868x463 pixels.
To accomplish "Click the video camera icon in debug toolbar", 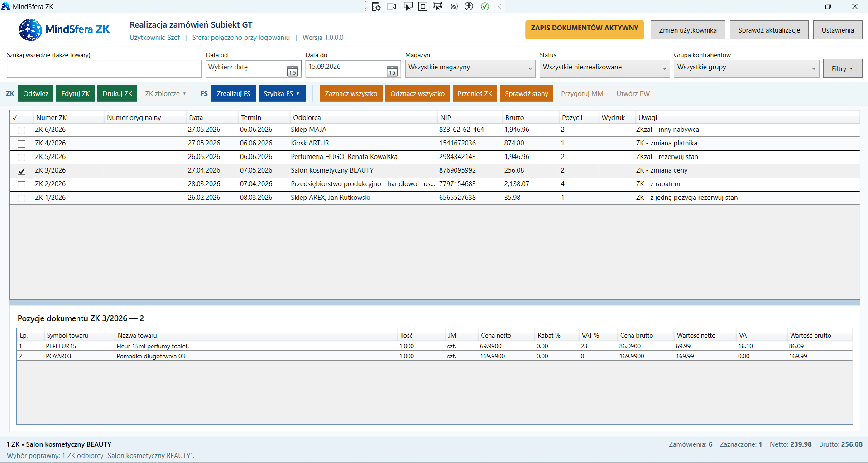I will tap(391, 6).
